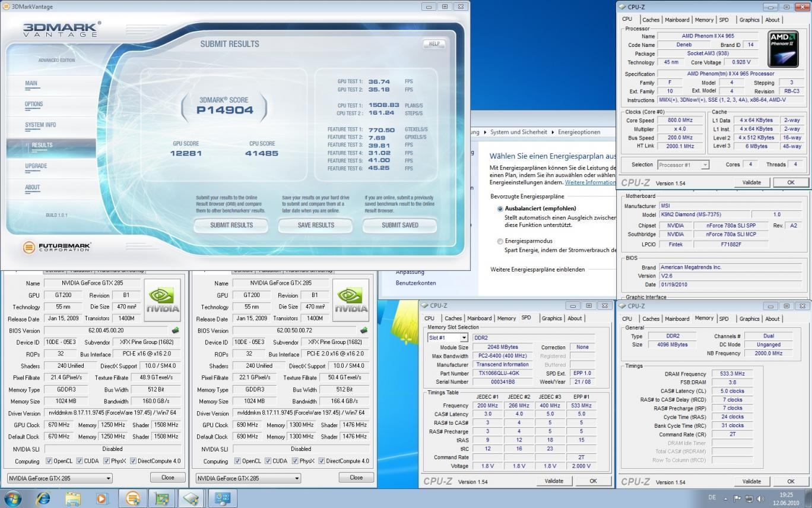
Task: Click title icon of CPU-Z SPD window
Action: tap(425, 305)
